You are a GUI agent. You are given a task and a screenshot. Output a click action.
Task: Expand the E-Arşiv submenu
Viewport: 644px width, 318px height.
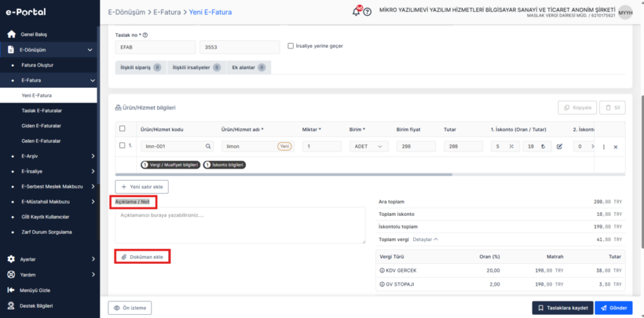pyautogui.click(x=93, y=156)
